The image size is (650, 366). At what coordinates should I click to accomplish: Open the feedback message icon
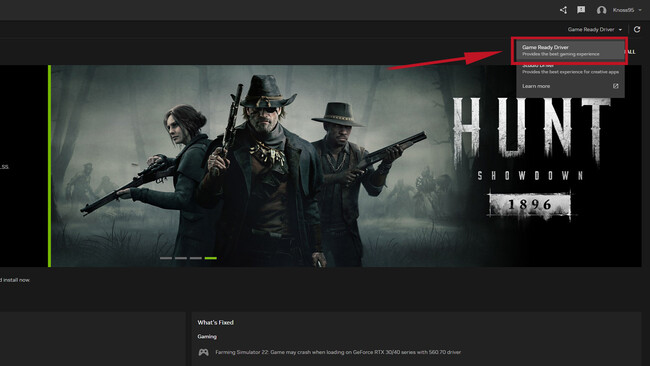tap(581, 10)
